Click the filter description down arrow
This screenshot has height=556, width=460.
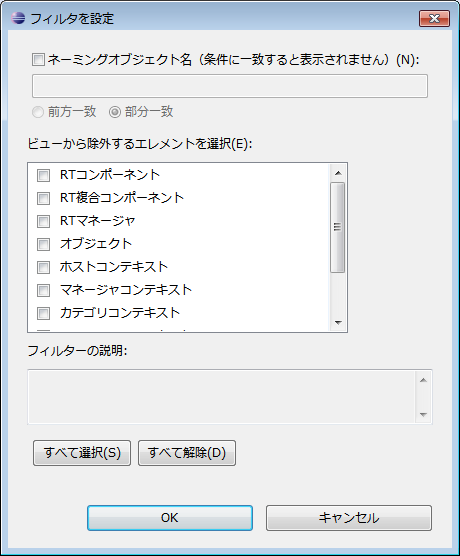[x=423, y=414]
